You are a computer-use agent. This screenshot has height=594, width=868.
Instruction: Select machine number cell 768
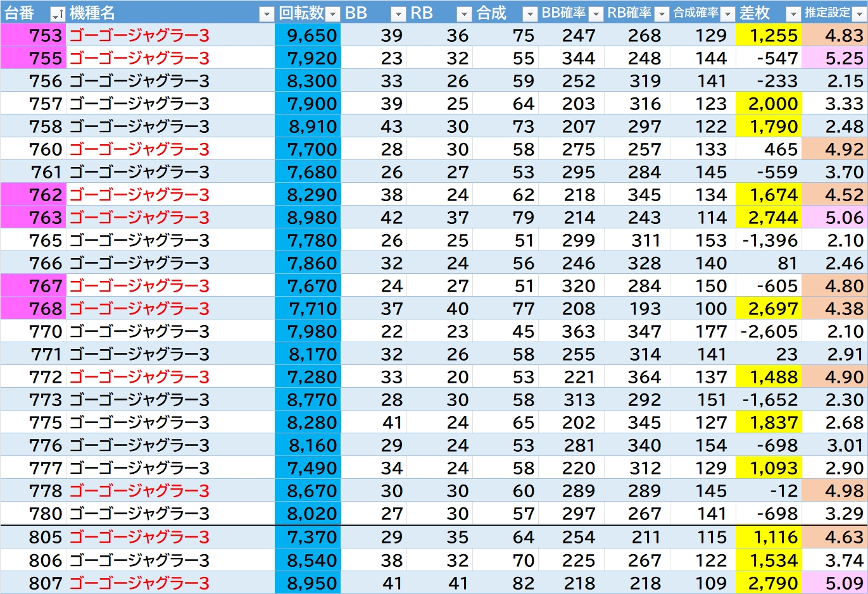[x=33, y=309]
